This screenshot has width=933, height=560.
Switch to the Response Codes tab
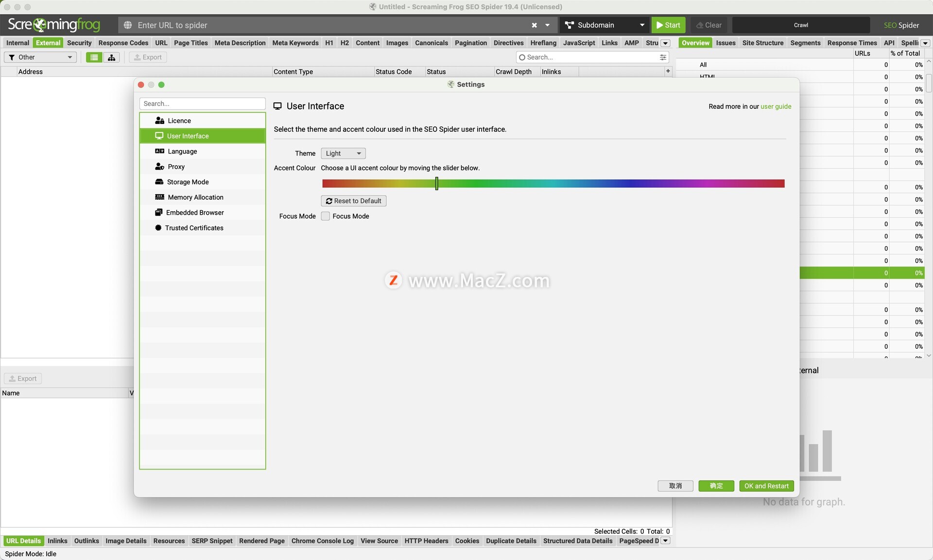click(123, 43)
